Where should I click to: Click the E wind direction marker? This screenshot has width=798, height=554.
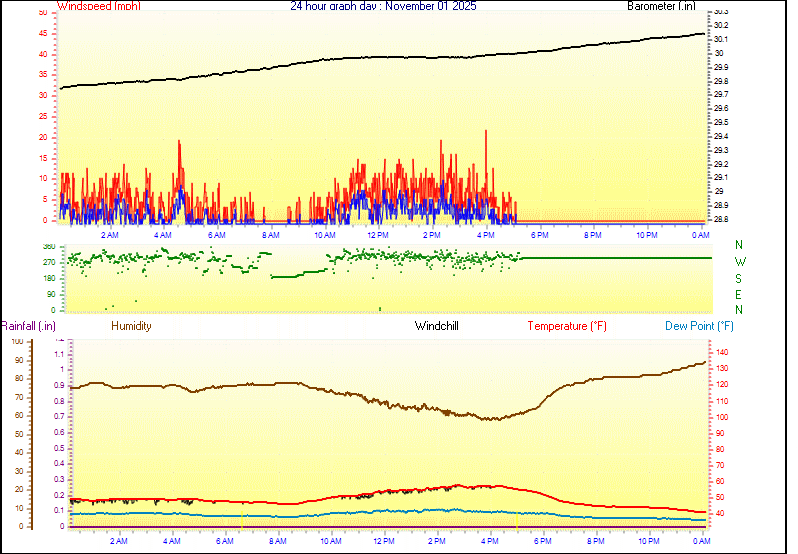click(x=740, y=294)
